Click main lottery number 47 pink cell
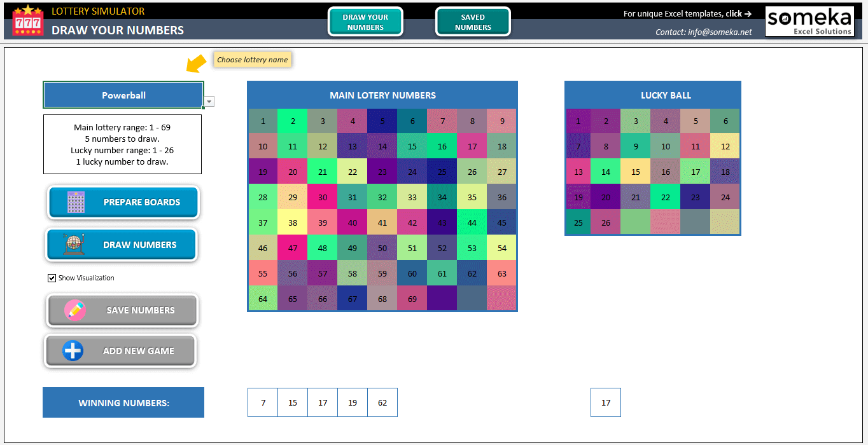 pos(293,248)
